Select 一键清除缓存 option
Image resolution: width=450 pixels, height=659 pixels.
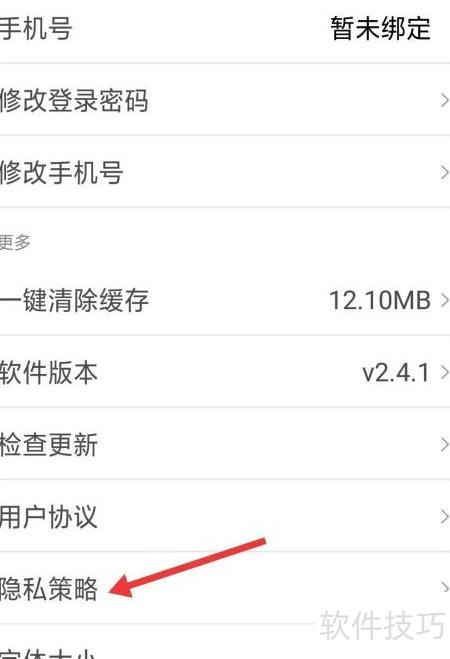point(225,300)
